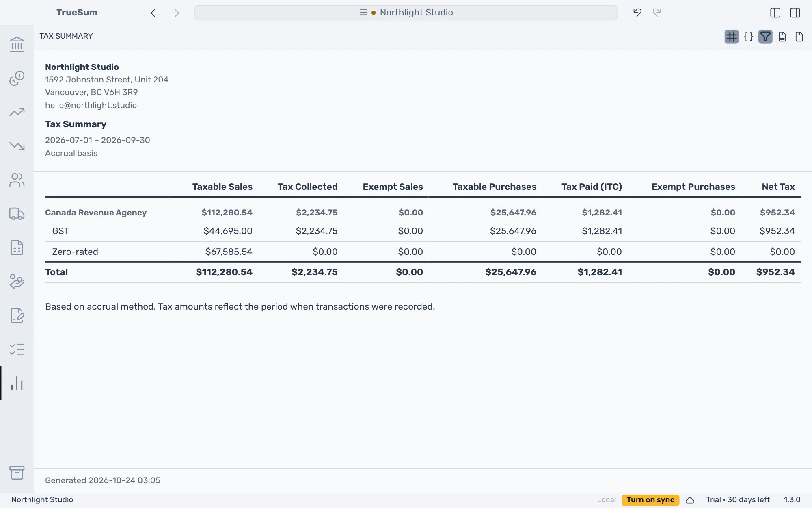Click the hello@northlight.studio email text
The width and height of the screenshot is (812, 508).
tap(91, 105)
